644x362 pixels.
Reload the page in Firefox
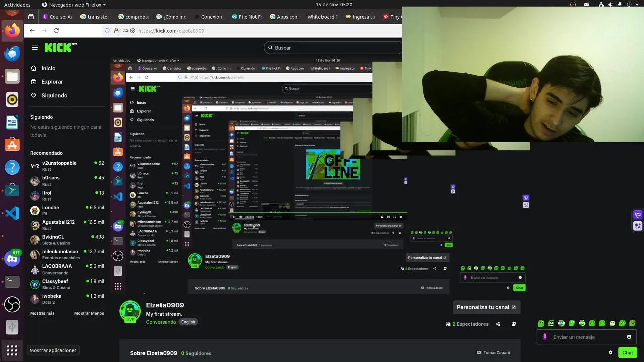[56, 31]
